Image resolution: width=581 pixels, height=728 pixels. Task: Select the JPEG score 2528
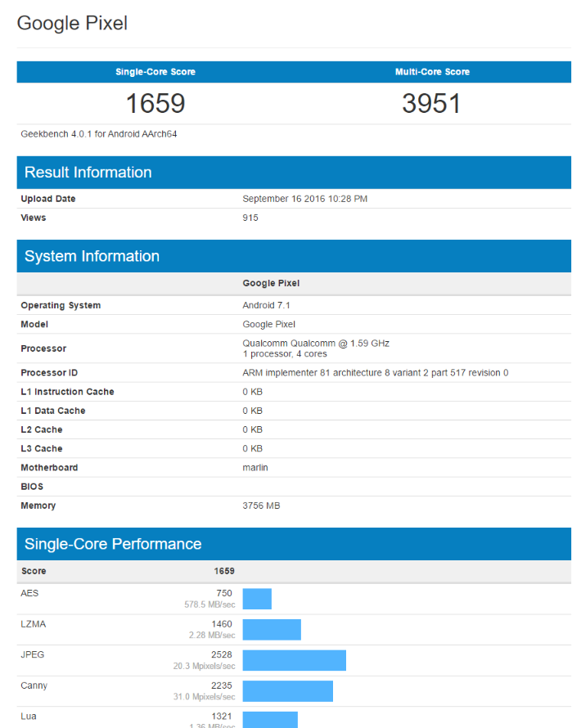[x=222, y=655]
